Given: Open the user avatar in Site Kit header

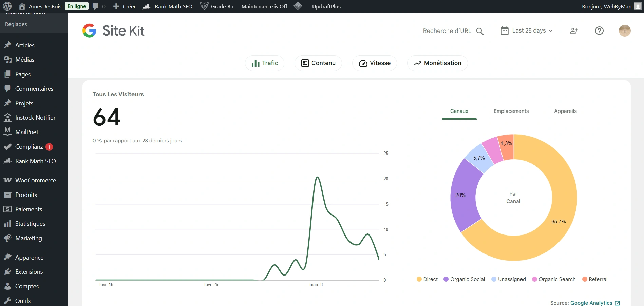Looking at the screenshot, I should click(x=624, y=31).
